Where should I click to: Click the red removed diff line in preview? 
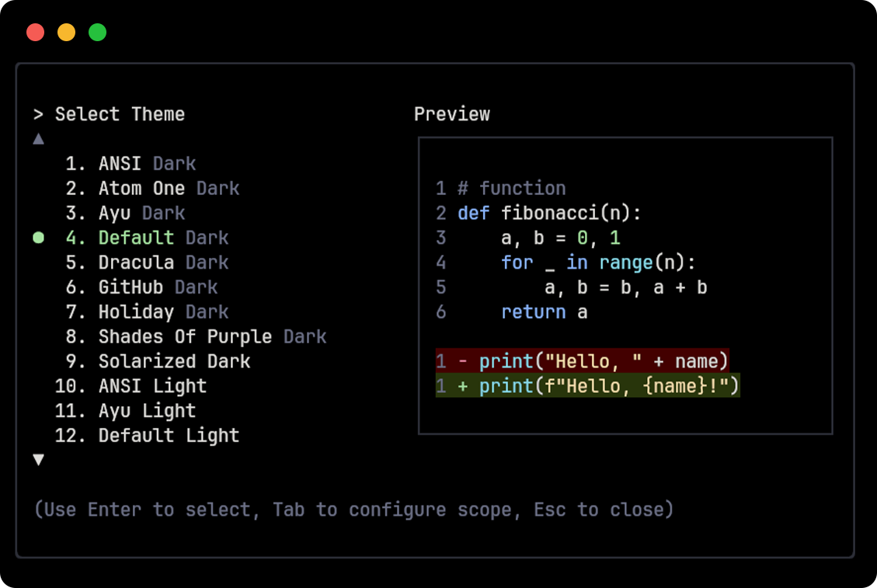[582, 361]
